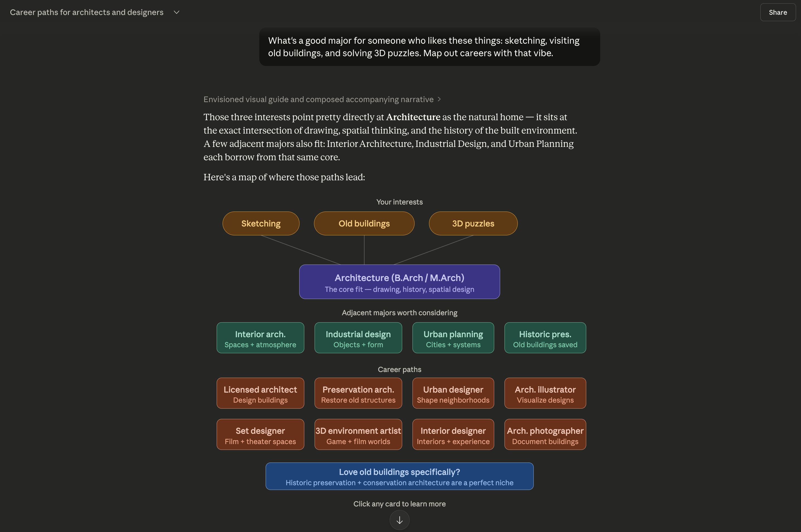
Task: Select the Sketching interest pill
Action: (x=261, y=224)
